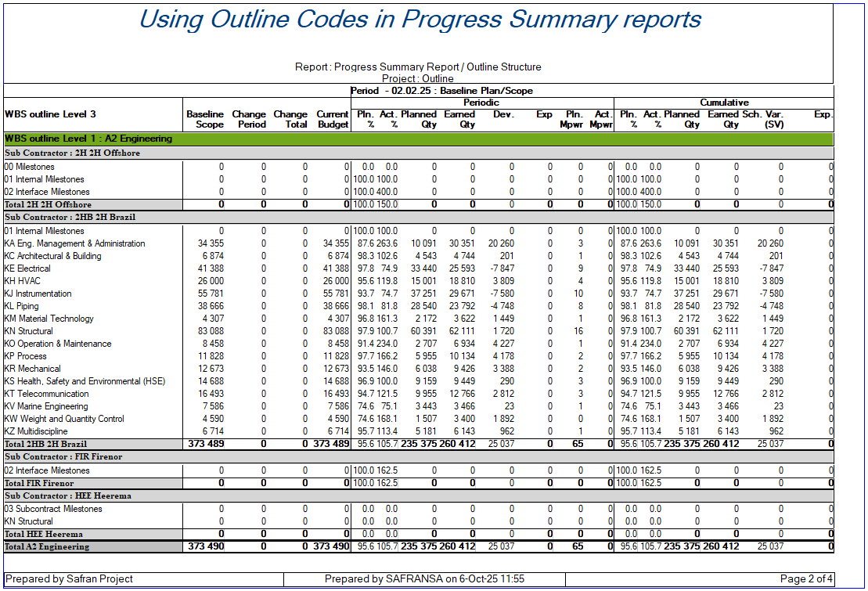This screenshot has width=868, height=591.
Task: Select the 'Change Period' column header
Action: click(x=249, y=119)
